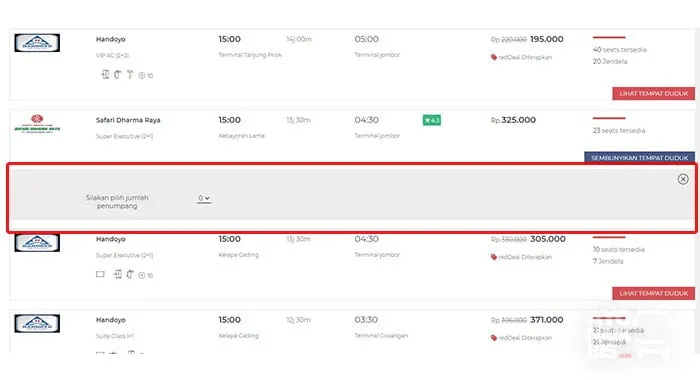Click the 195.000 discounted price
Image resolution: width=700 pixels, height=380 pixels.
(x=546, y=39)
